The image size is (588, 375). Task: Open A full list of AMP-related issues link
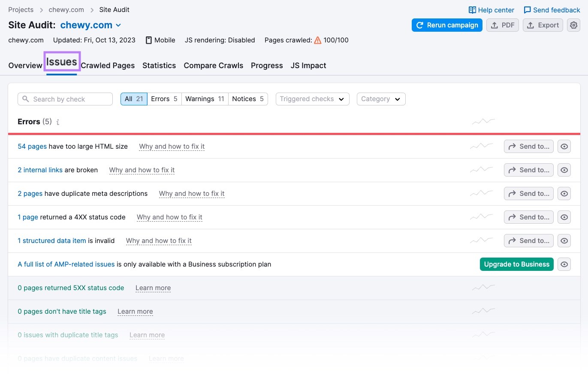66,264
